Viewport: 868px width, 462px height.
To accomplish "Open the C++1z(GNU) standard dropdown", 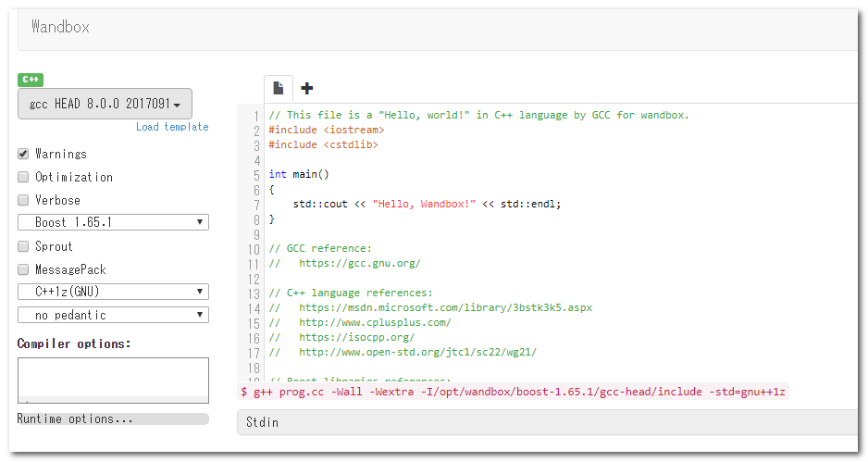I will [x=113, y=292].
